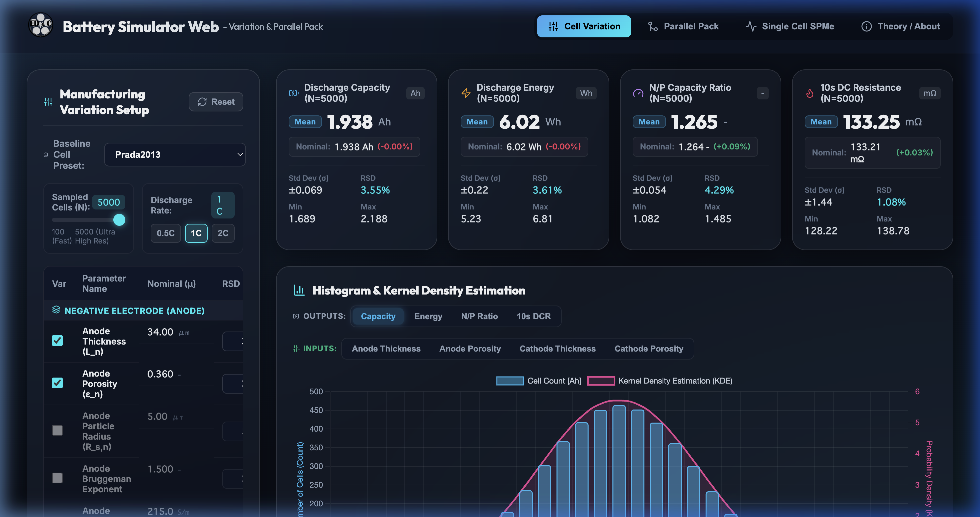Select the N/P Ratio output tab
Screen dimensions: 980x517
click(479, 316)
